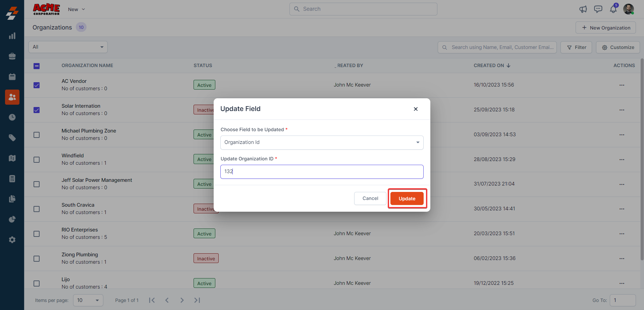Click the Cancel button
This screenshot has width=644, height=310.
click(370, 199)
